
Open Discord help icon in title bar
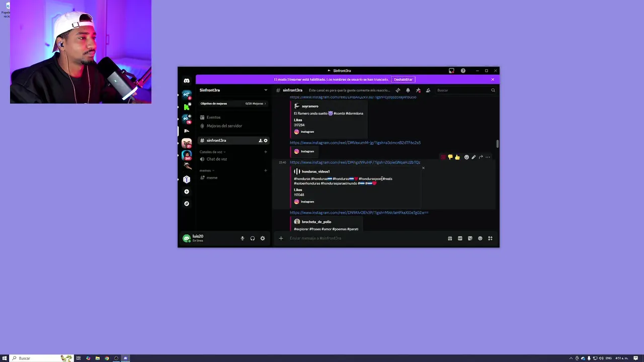point(463,71)
